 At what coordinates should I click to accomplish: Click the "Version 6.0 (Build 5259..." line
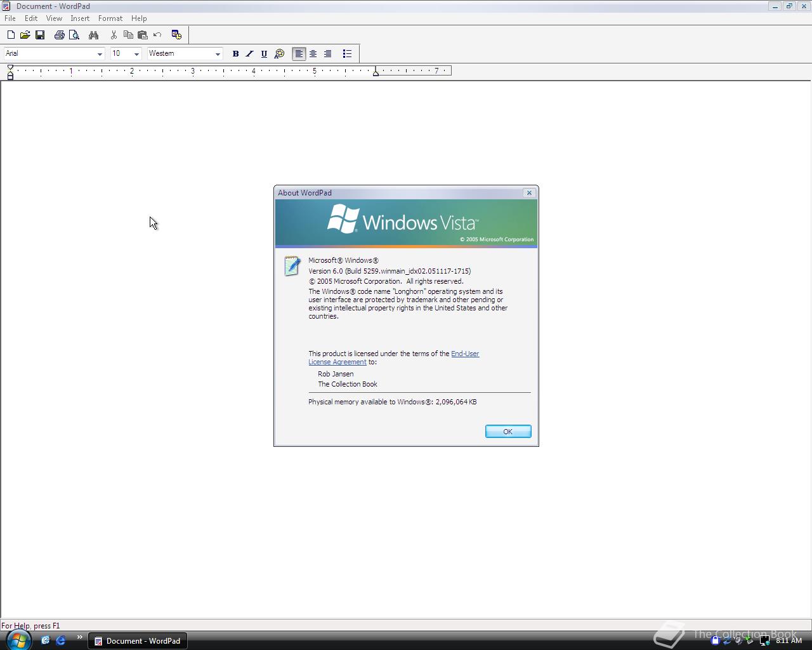pos(390,271)
